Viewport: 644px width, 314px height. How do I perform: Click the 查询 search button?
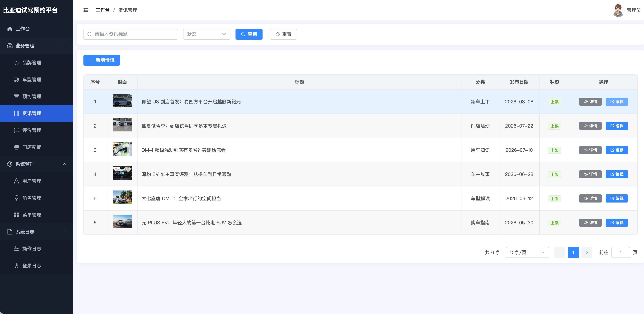(249, 34)
